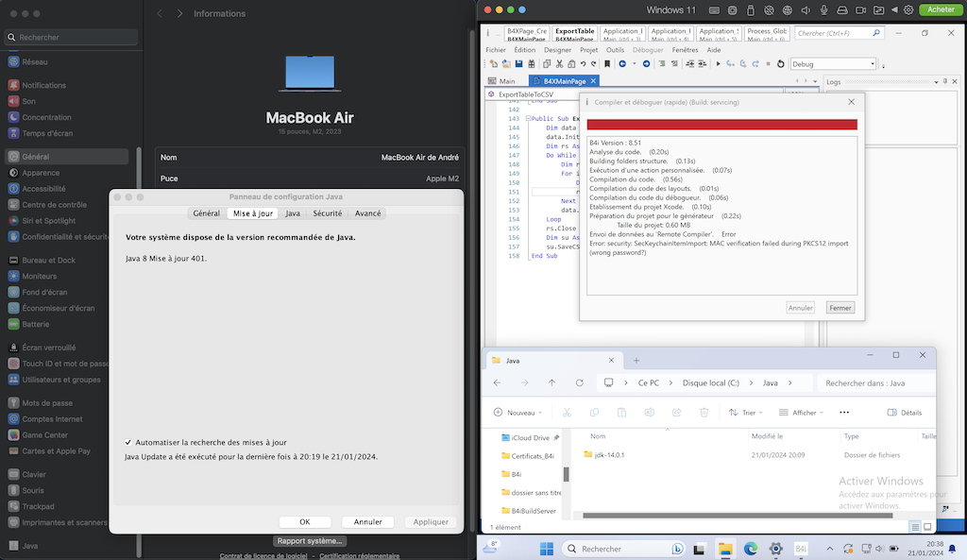Click the Back arrow in Explorer navigation
The image size is (967, 560).
click(497, 383)
